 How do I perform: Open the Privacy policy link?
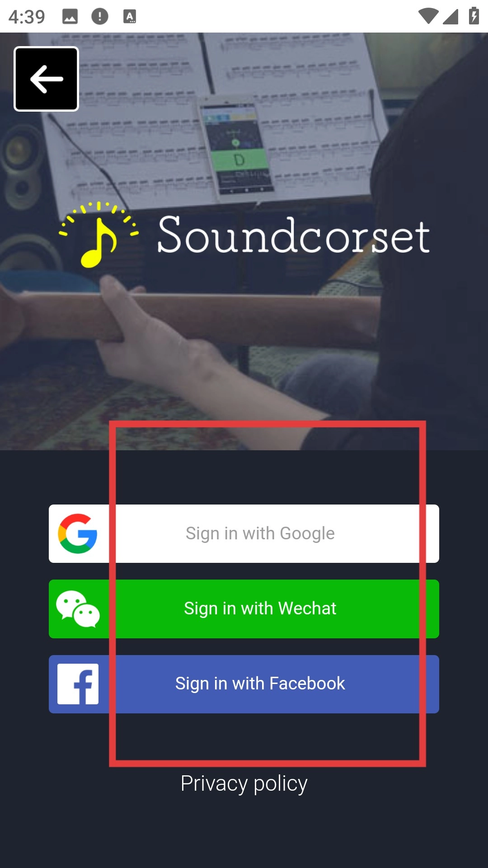(244, 783)
